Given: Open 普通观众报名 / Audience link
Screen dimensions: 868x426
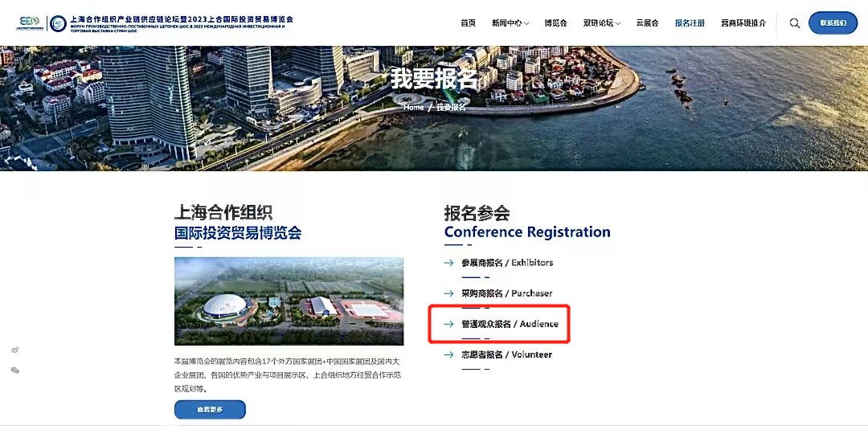Looking at the screenshot, I should pyautogui.click(x=510, y=324).
